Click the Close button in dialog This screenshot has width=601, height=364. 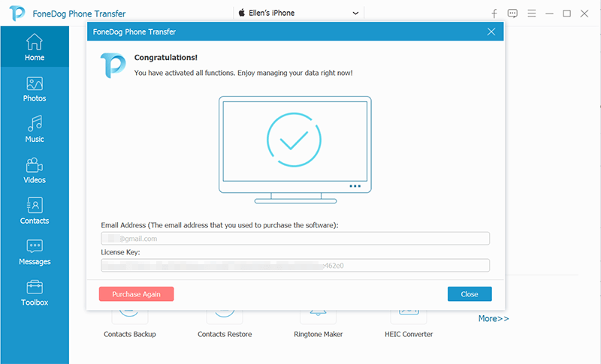470,294
